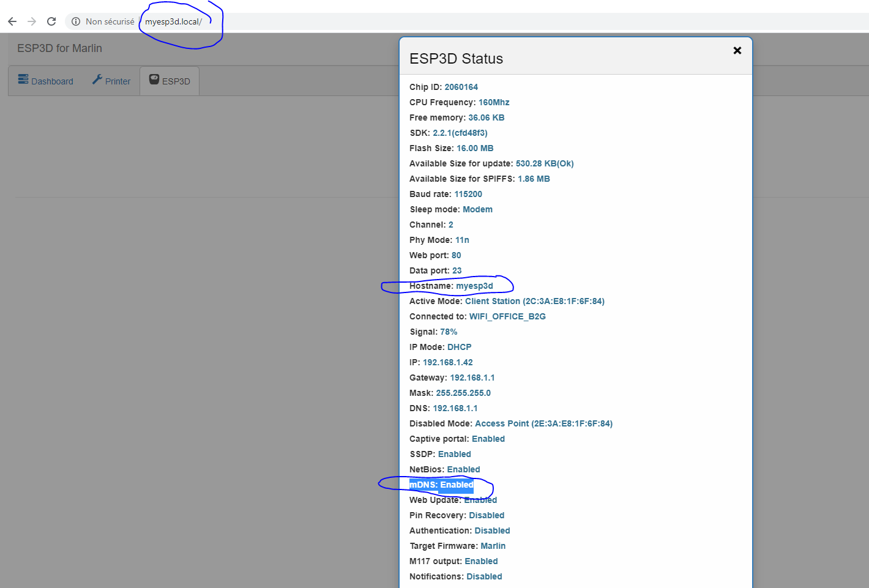869x588 pixels.
Task: Close the ESP3D Status panel
Action: tap(737, 50)
